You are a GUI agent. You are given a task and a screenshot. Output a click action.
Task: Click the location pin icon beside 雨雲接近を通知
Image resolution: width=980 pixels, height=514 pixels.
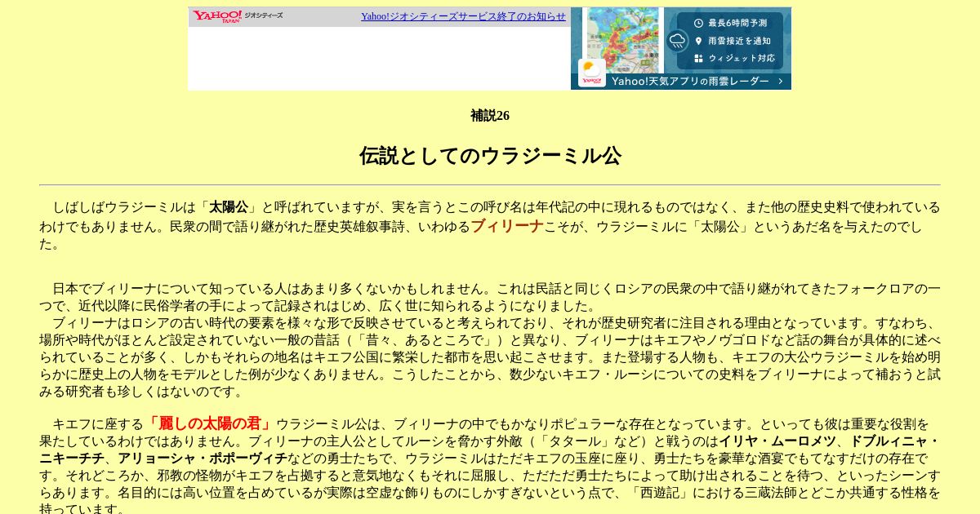(x=699, y=41)
